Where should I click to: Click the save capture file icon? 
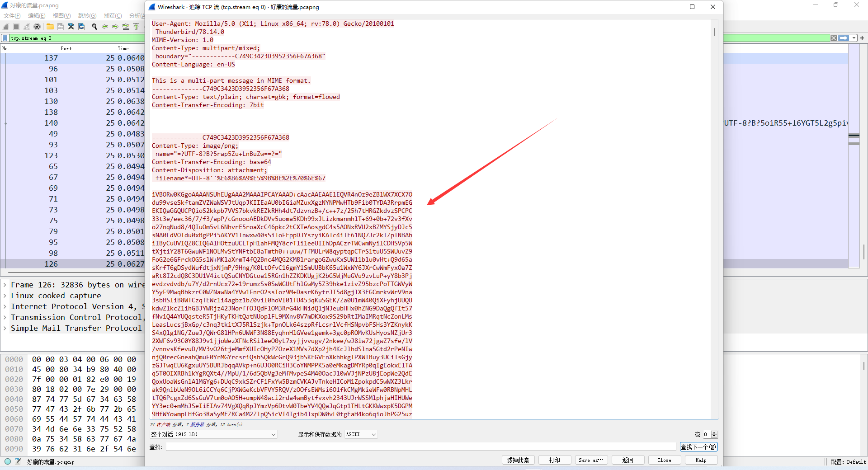point(60,27)
